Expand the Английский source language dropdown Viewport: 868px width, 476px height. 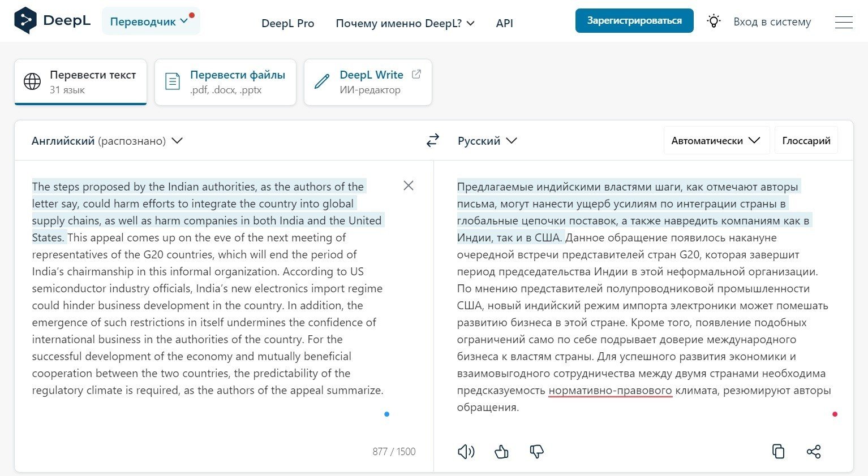pyautogui.click(x=107, y=141)
